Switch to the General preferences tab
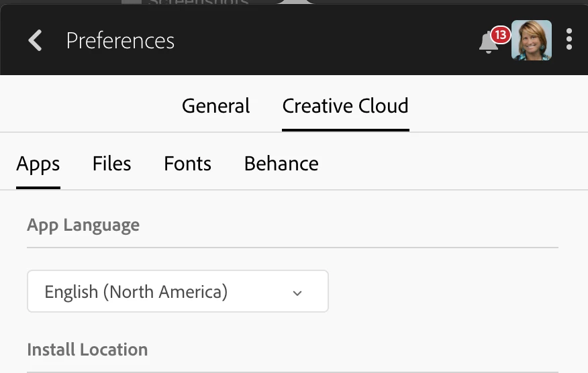The width and height of the screenshot is (588, 373). tap(215, 106)
